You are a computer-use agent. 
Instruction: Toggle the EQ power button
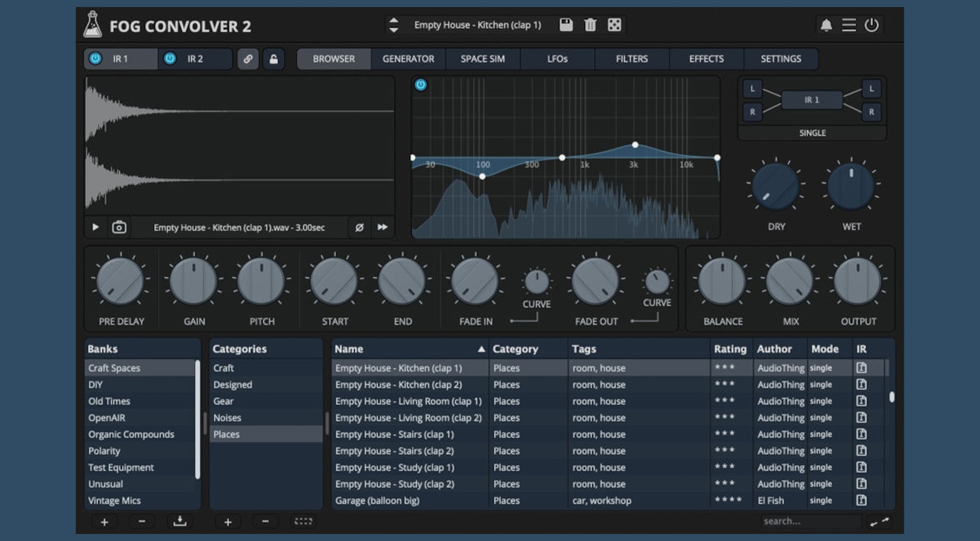tap(421, 85)
